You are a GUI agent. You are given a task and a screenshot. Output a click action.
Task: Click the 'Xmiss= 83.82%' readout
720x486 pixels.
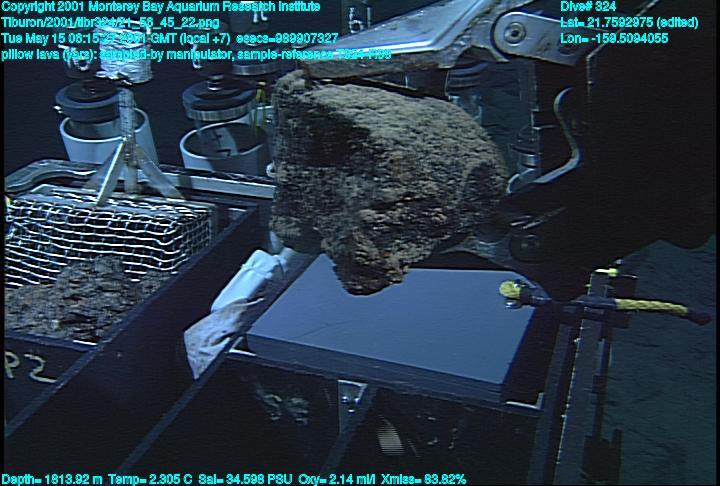tap(423, 479)
